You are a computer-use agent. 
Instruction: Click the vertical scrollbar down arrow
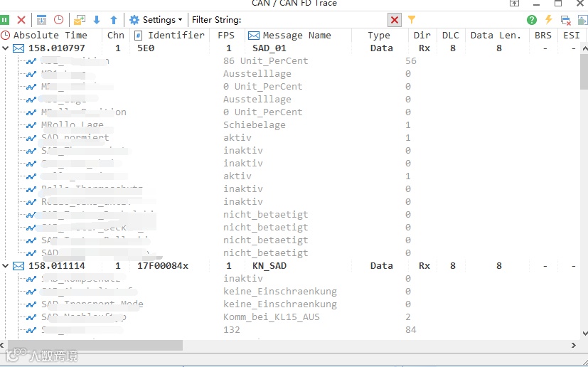584,334
